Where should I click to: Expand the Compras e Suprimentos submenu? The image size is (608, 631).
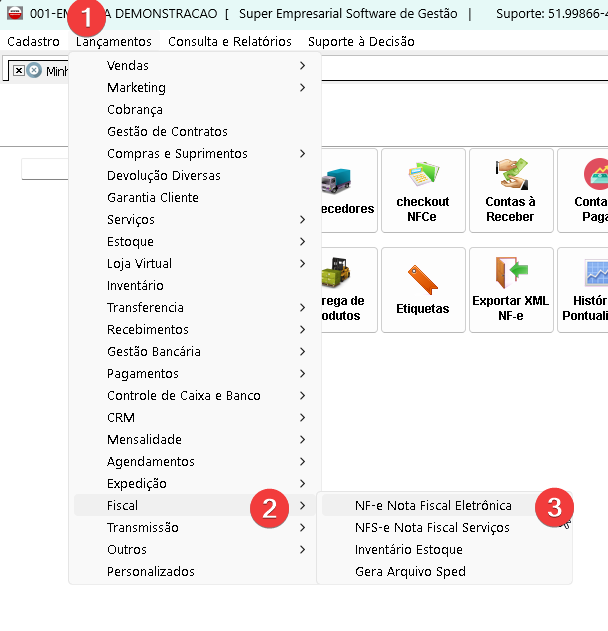coord(177,153)
